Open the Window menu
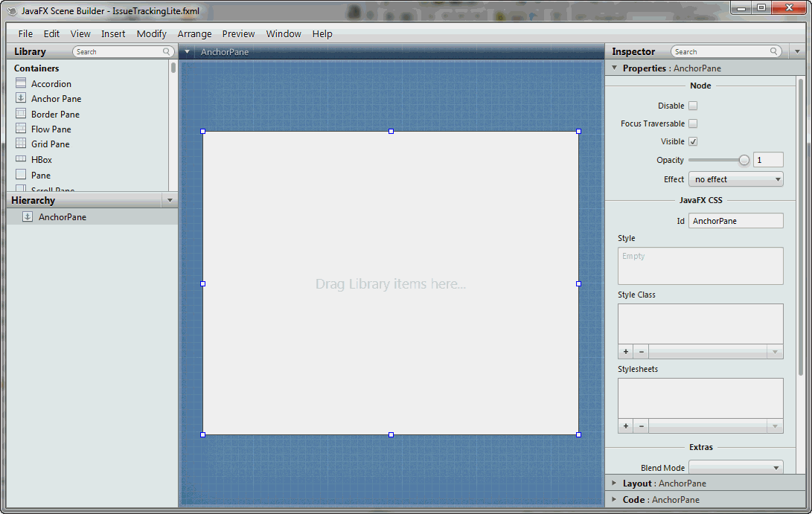The width and height of the screenshot is (812, 514). tap(284, 33)
